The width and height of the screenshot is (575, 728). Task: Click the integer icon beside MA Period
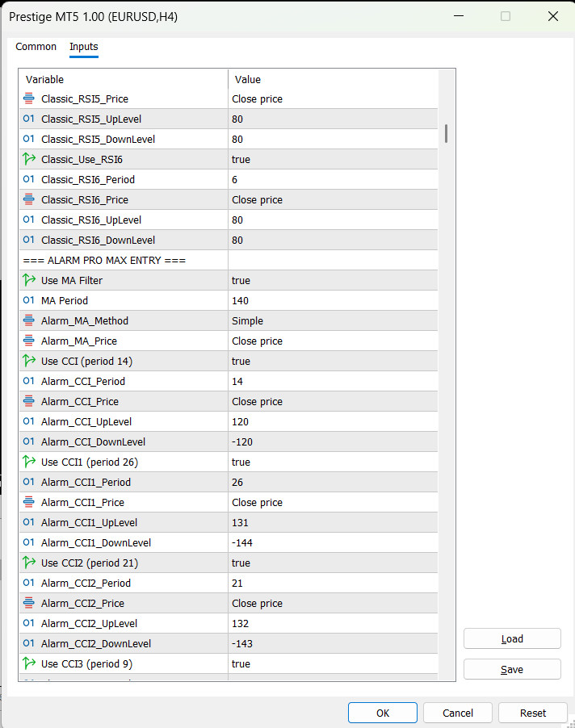click(29, 300)
